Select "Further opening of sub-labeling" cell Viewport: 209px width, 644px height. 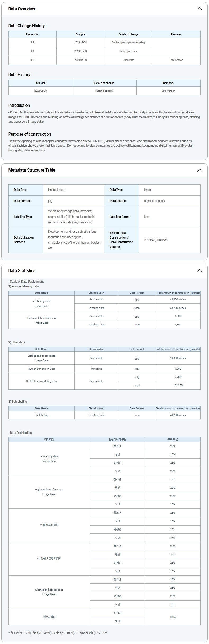point(128,42)
